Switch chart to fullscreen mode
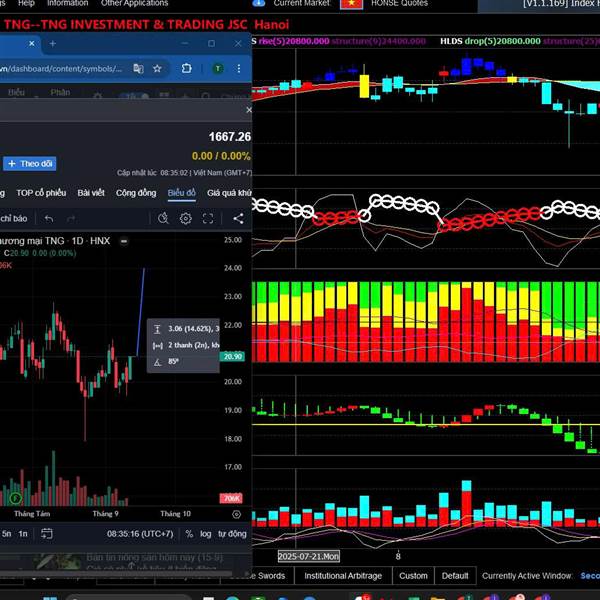600x600 pixels. pos(208,218)
